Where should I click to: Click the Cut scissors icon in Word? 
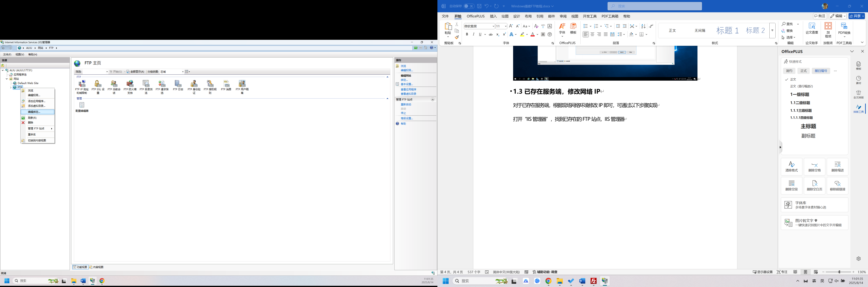tap(457, 24)
